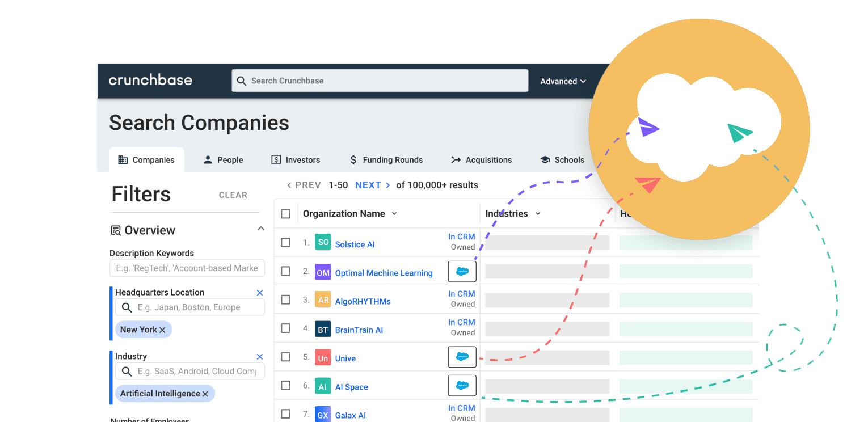Viewport: 868px width, 422px height.
Task: Remove the New York filter chip
Action: [162, 330]
